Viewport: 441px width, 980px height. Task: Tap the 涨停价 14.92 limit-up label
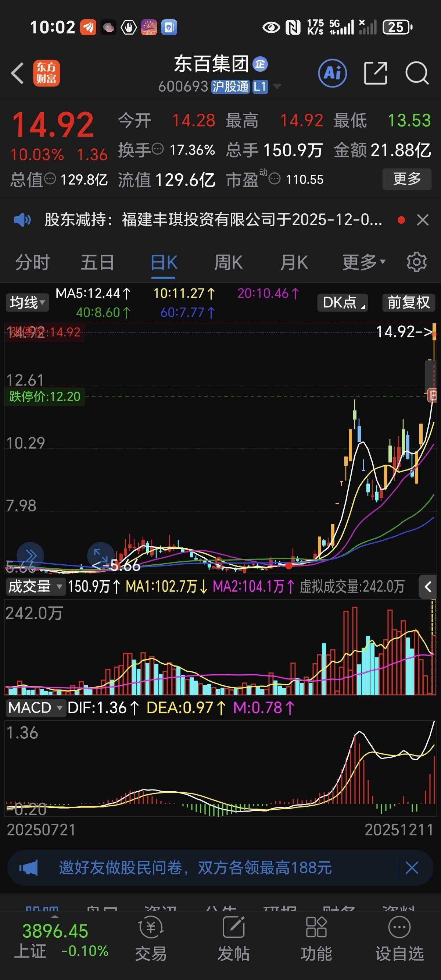click(44, 332)
